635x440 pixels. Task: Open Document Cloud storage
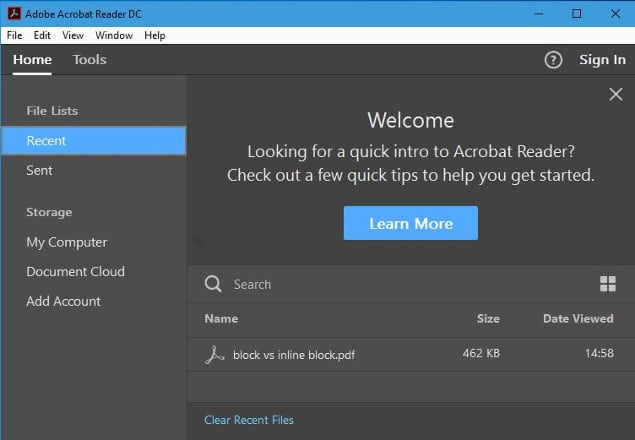(75, 271)
